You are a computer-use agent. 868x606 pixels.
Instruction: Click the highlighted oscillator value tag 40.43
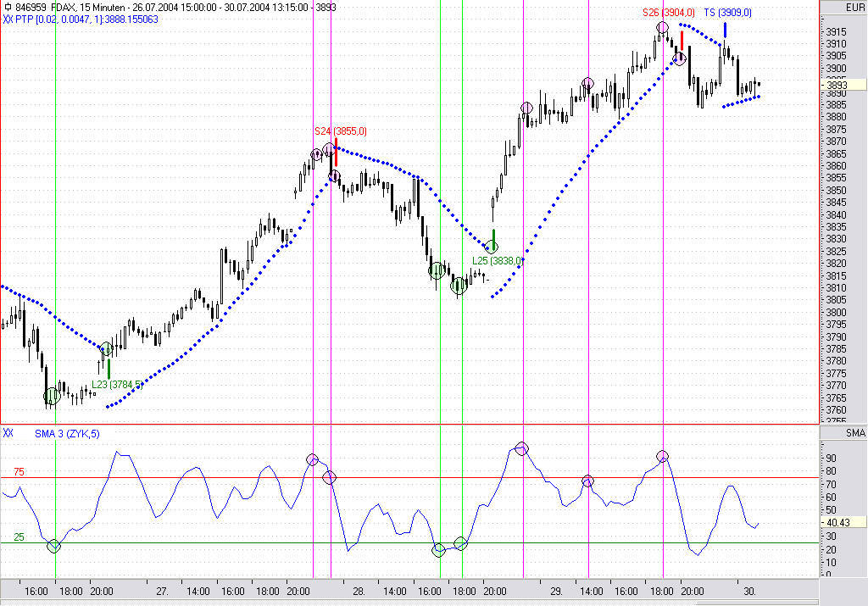pos(843,522)
